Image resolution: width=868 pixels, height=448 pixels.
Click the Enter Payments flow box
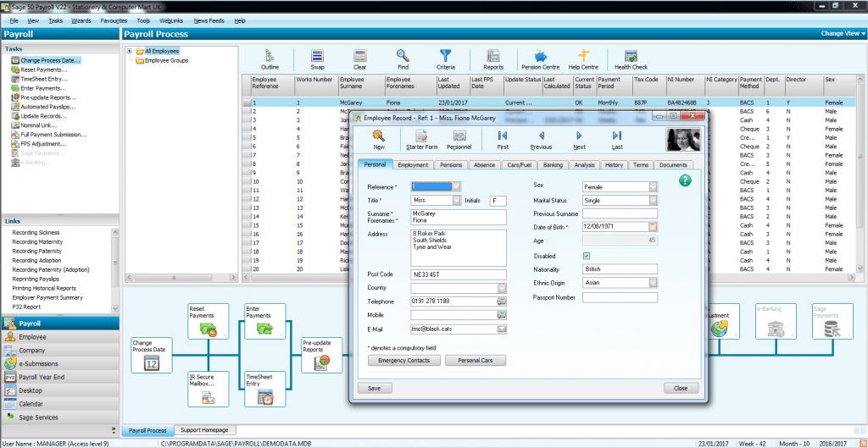265,321
